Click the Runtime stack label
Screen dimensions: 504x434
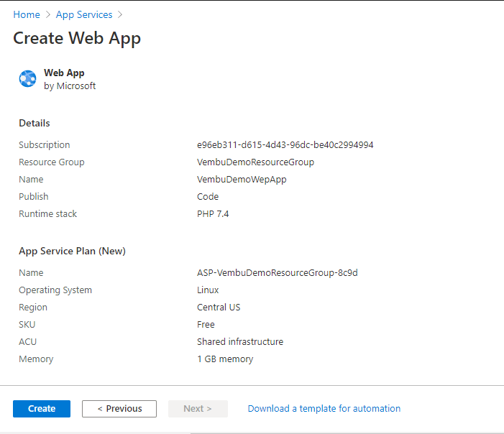pyautogui.click(x=47, y=214)
